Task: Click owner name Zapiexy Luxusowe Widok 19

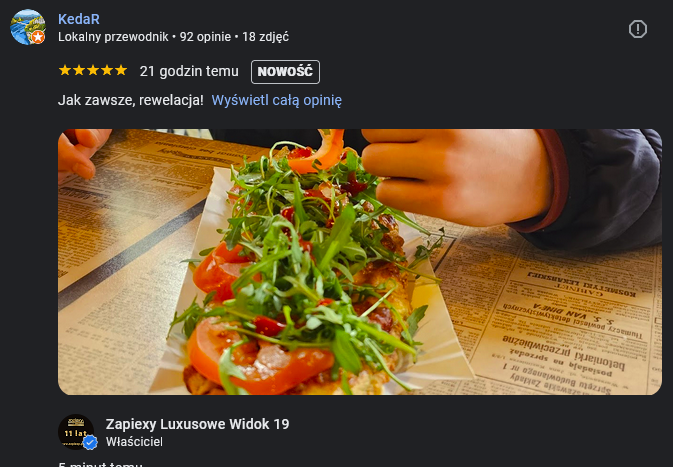Action: tap(197, 424)
